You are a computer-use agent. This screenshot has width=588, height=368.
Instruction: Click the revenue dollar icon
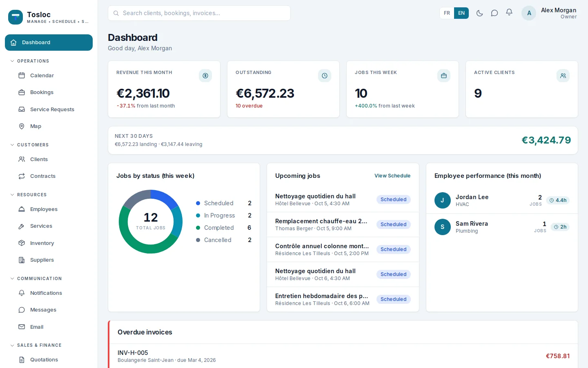coord(205,76)
